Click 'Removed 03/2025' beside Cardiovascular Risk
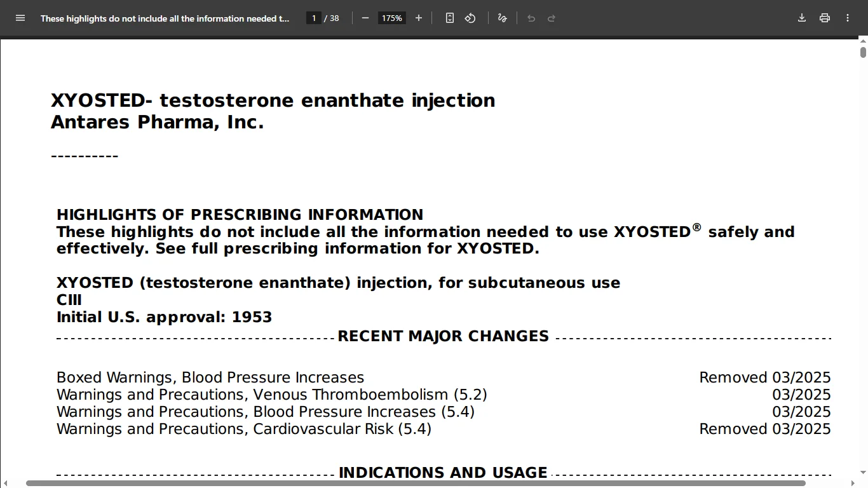 [x=765, y=429]
